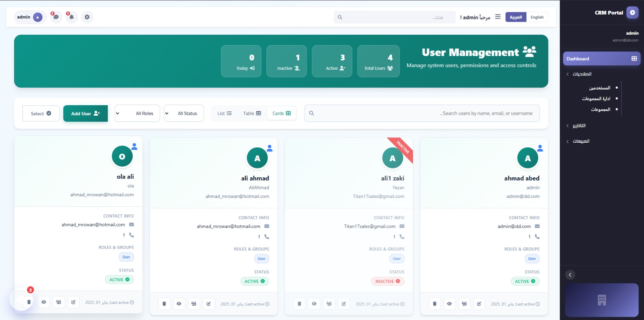Switch language to العربية

tap(516, 17)
